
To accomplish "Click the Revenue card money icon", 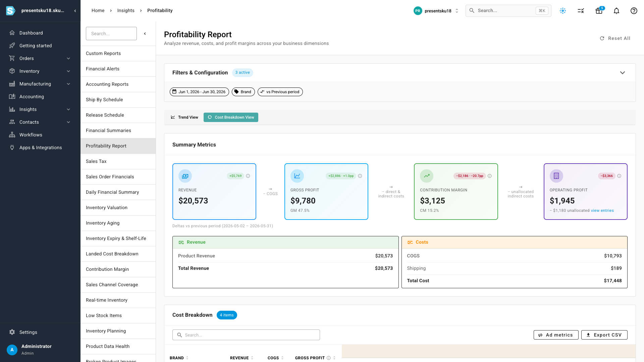I will (185, 176).
